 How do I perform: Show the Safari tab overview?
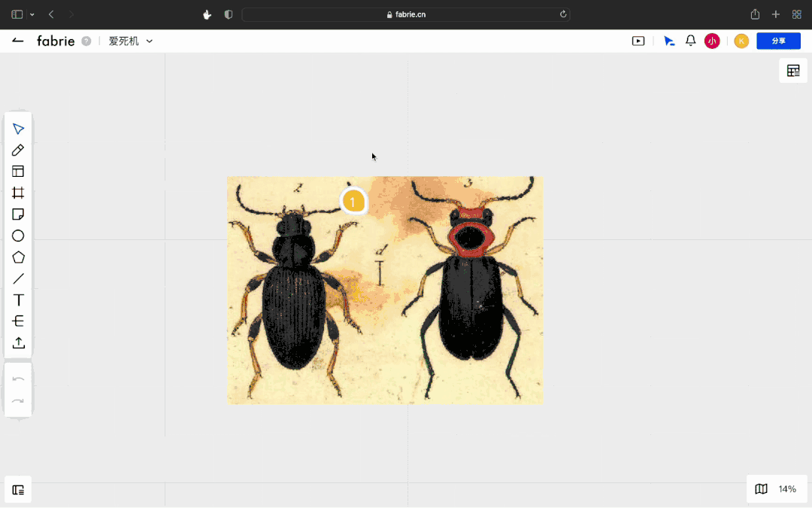point(796,14)
